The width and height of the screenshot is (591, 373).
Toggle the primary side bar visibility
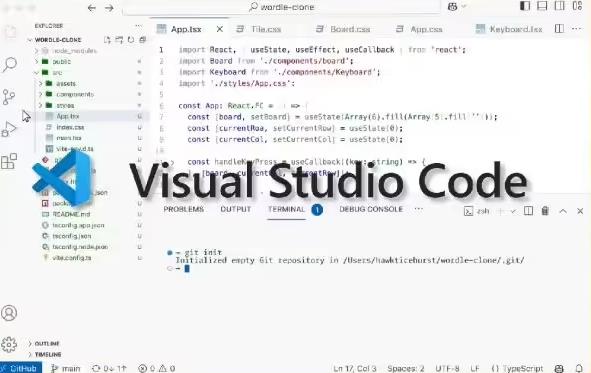click(x=525, y=6)
